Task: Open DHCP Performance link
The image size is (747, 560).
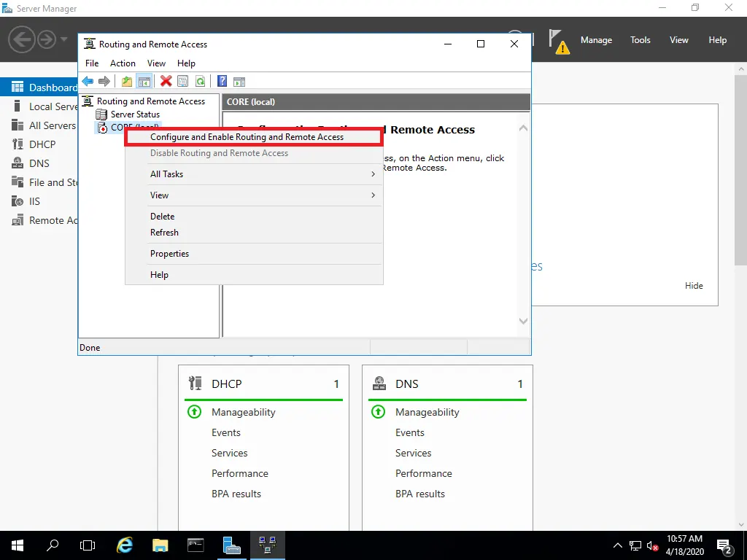Action: click(x=239, y=473)
